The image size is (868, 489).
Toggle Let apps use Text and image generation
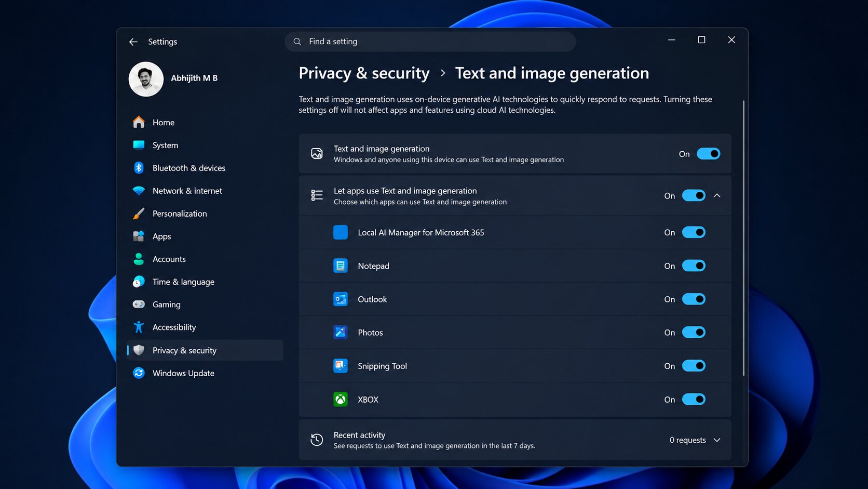pyautogui.click(x=694, y=195)
